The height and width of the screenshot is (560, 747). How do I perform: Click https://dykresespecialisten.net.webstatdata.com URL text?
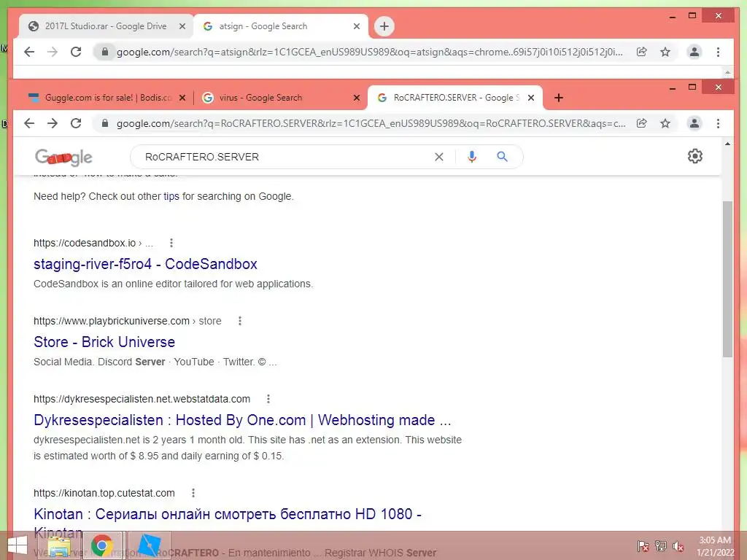(142, 399)
